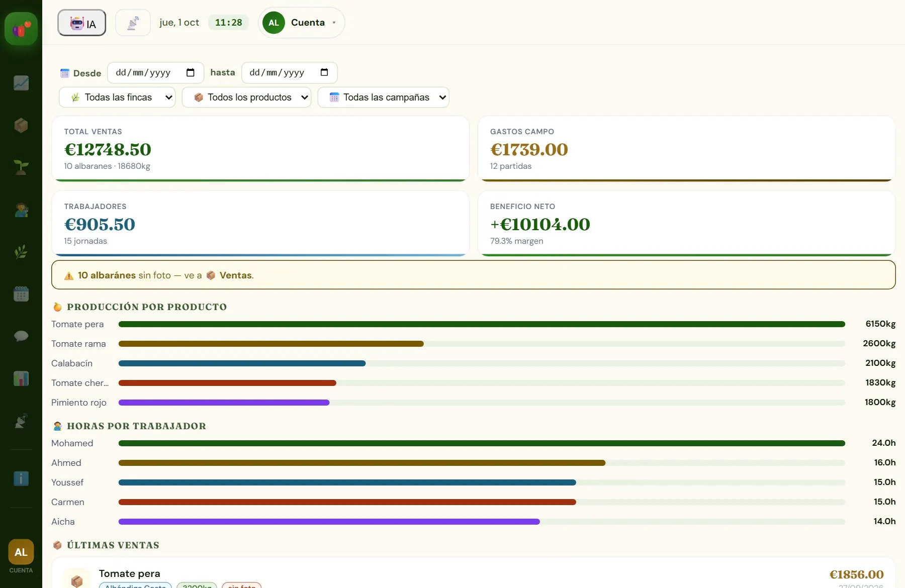
Task: Click the satellite antenna button in header
Action: (x=133, y=23)
